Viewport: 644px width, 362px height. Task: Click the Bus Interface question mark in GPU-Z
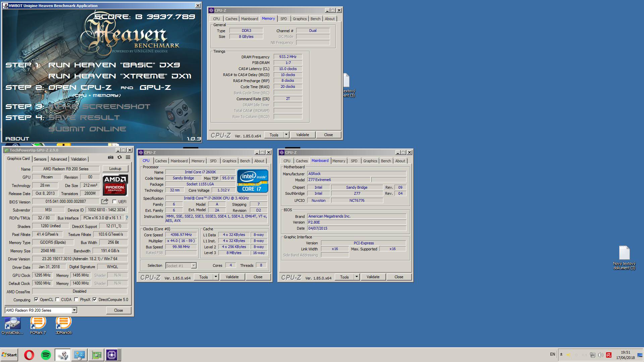[x=127, y=218]
